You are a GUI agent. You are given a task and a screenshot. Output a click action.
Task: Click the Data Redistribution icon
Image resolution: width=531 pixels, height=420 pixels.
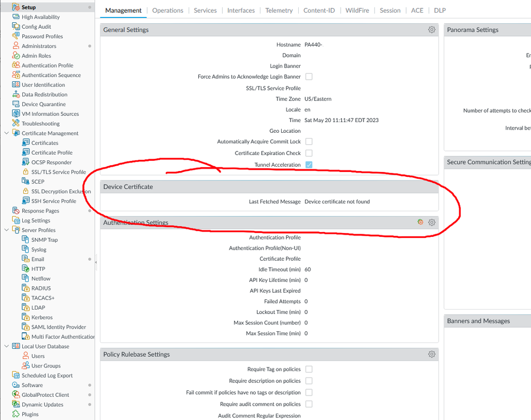click(15, 95)
